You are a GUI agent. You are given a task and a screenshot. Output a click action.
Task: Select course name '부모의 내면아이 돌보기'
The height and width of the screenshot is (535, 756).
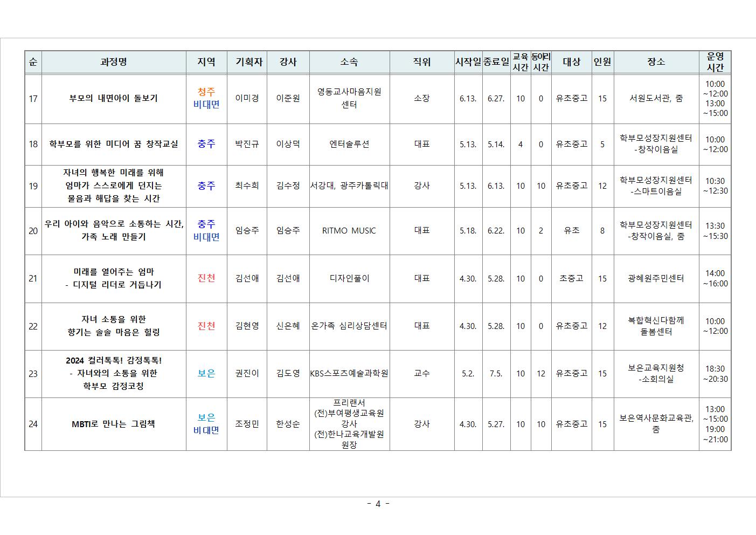click(114, 98)
